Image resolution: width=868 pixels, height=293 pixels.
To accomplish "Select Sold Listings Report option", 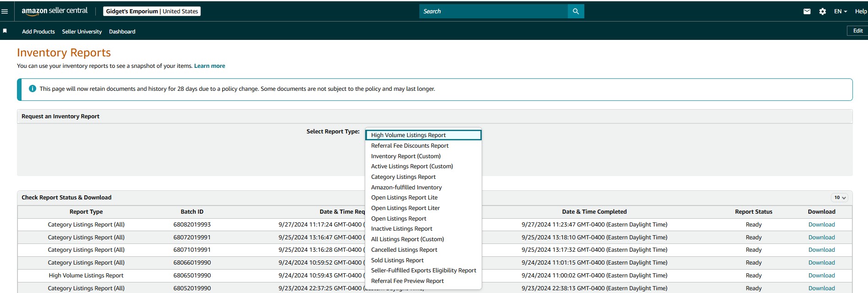I will coord(423,260).
